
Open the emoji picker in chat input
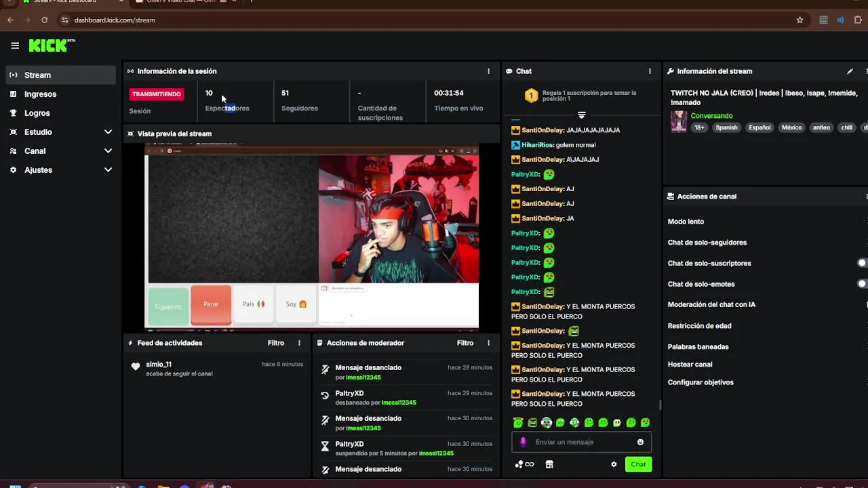(640, 442)
